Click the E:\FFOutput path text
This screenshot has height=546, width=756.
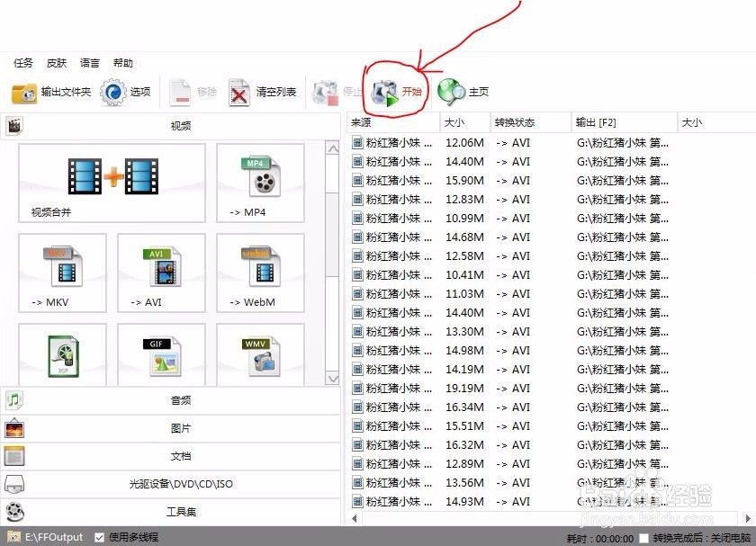(54, 537)
